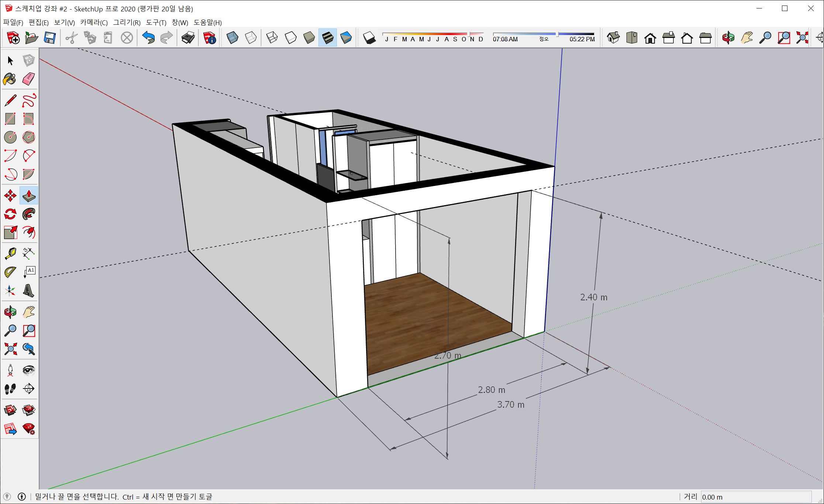Click the Walk footprints tool

(x=10, y=389)
